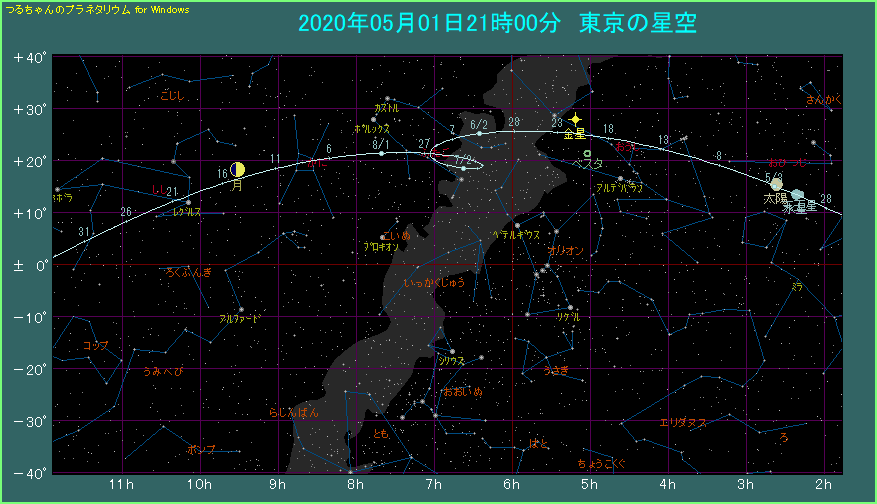Click the おおいぬ (Canis Major) label

click(x=462, y=391)
